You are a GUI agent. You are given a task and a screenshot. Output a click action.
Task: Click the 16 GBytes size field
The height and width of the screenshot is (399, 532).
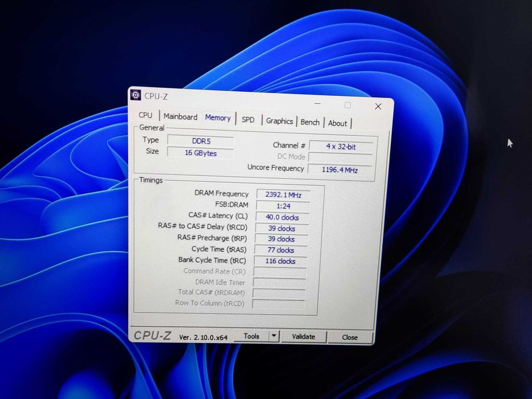coord(201,153)
